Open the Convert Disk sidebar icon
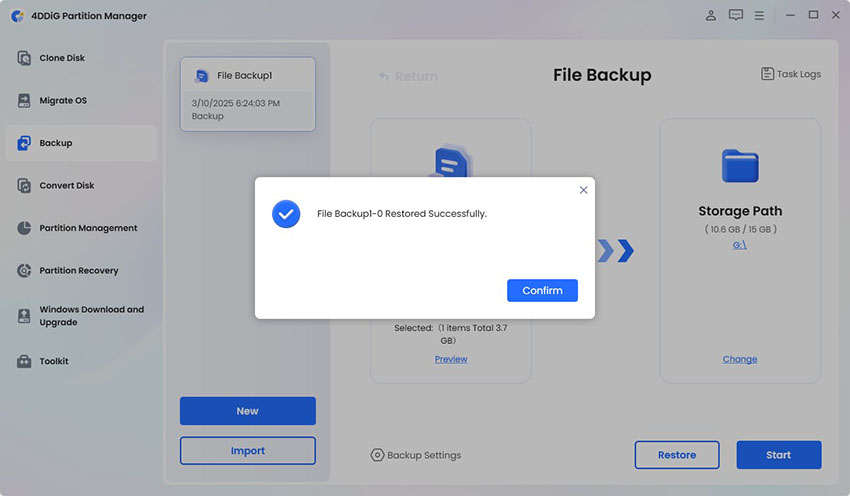850x496 pixels. point(24,186)
